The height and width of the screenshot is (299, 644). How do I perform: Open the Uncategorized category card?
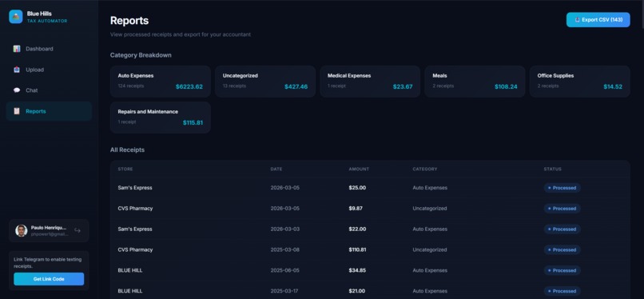coord(265,82)
